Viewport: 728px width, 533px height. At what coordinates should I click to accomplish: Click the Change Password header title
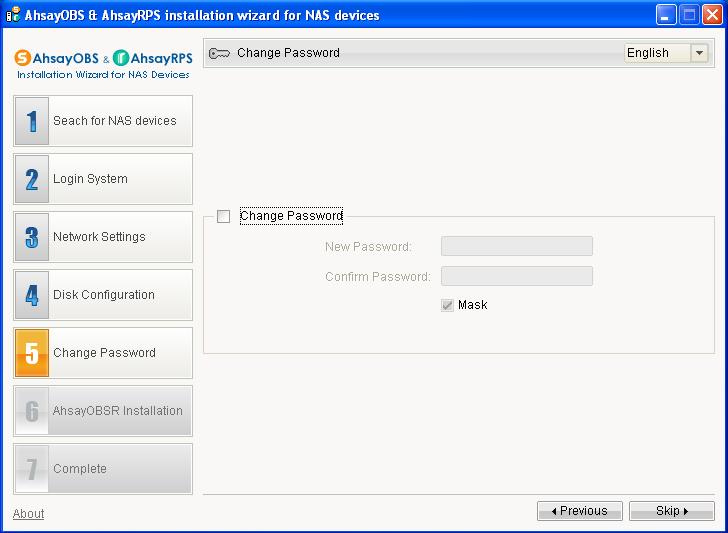[288, 53]
